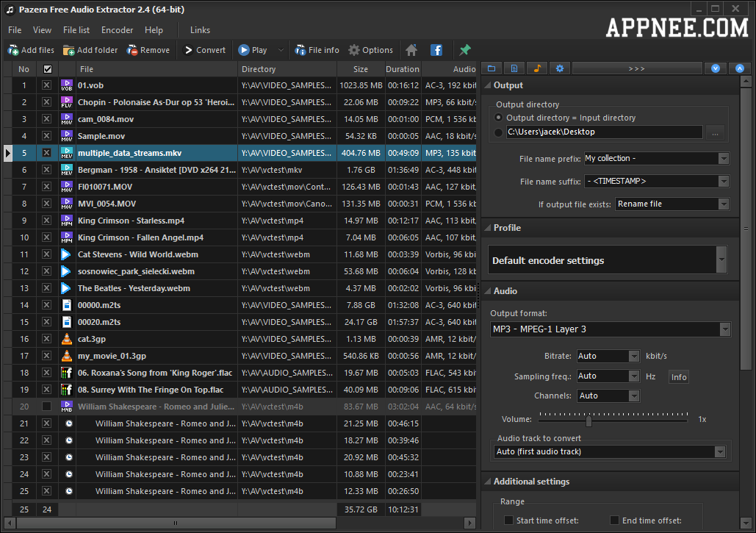Viewport: 756px width, 533px height.
Task: Switch to the document panel tab icon
Action: tap(514, 68)
